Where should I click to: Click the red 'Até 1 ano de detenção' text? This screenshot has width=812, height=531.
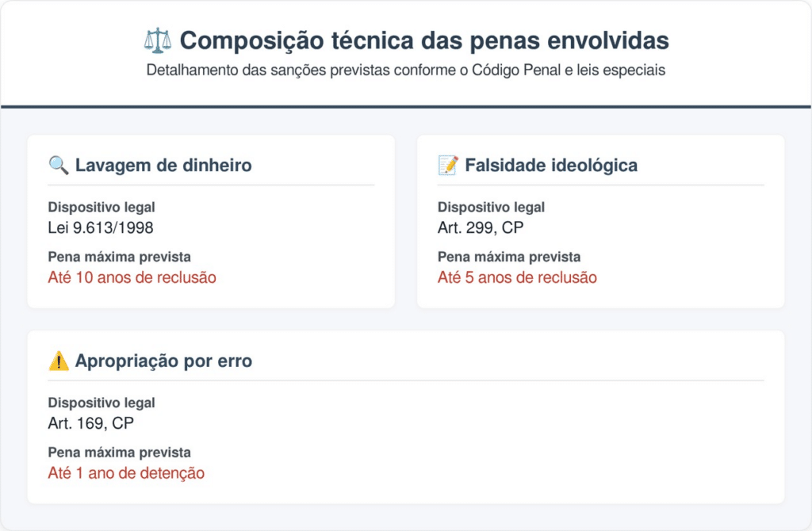[126, 473]
